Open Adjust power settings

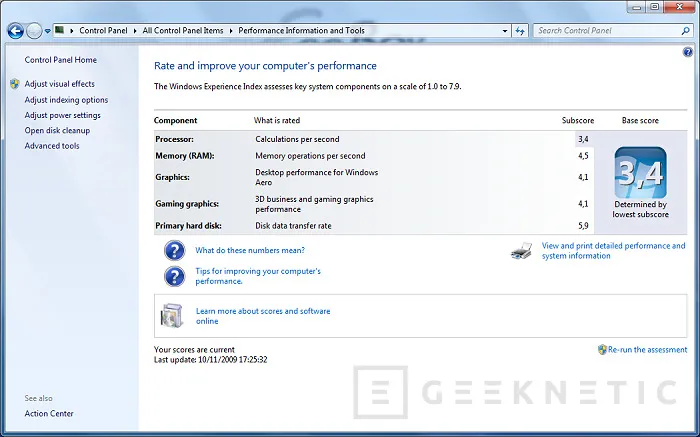[x=62, y=115]
